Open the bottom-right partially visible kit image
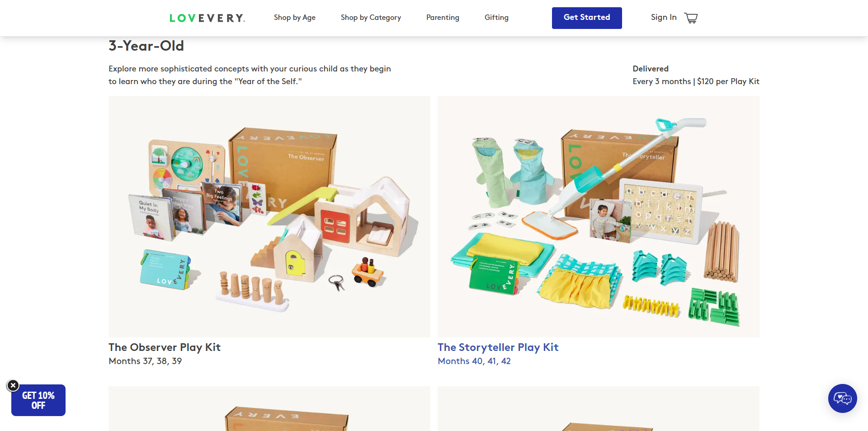Image resolution: width=868 pixels, height=431 pixels. point(599,408)
